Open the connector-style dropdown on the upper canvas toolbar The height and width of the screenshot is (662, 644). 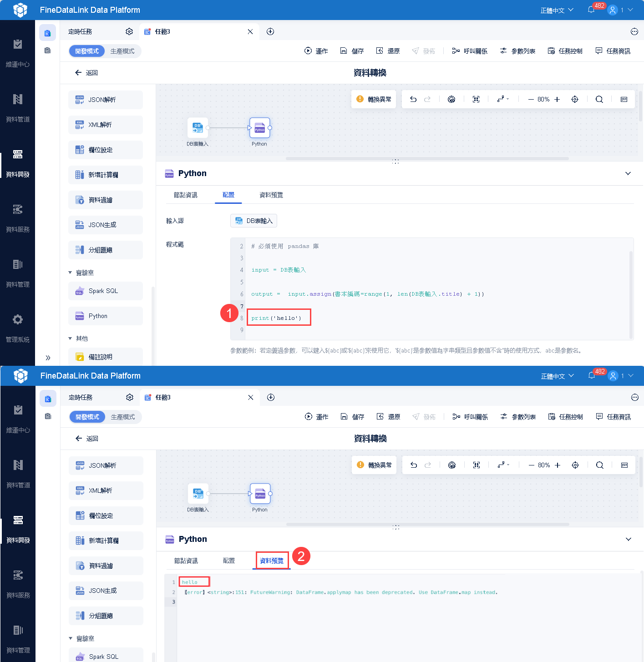coord(503,99)
